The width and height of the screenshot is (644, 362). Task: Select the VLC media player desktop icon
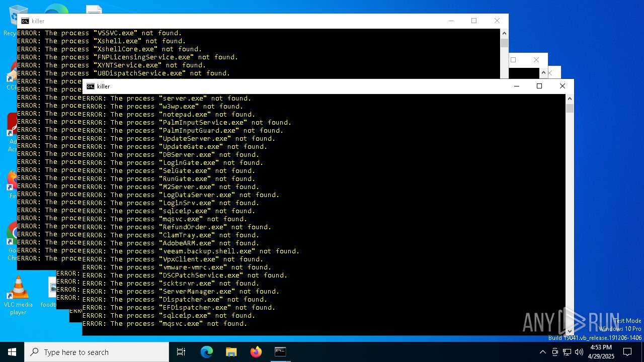pyautogui.click(x=18, y=296)
